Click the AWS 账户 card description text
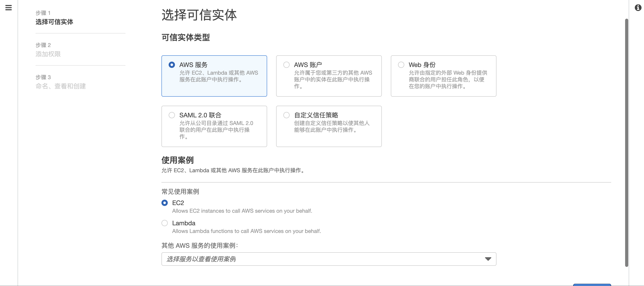The width and height of the screenshot is (644, 286). 333,80
